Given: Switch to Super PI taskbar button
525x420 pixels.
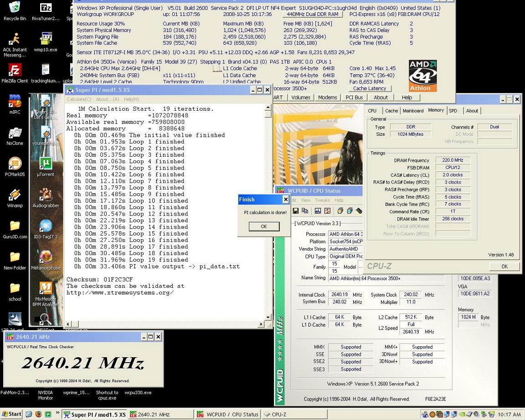Looking at the screenshot, I should coord(94,415).
